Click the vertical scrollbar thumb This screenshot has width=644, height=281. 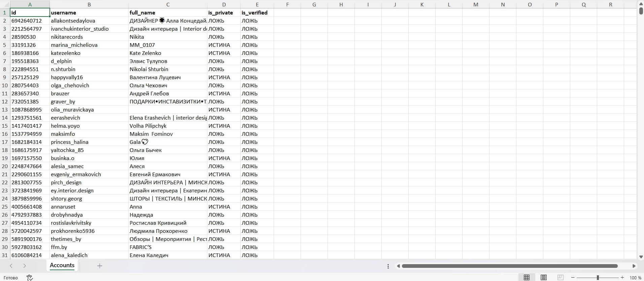coord(641,10)
